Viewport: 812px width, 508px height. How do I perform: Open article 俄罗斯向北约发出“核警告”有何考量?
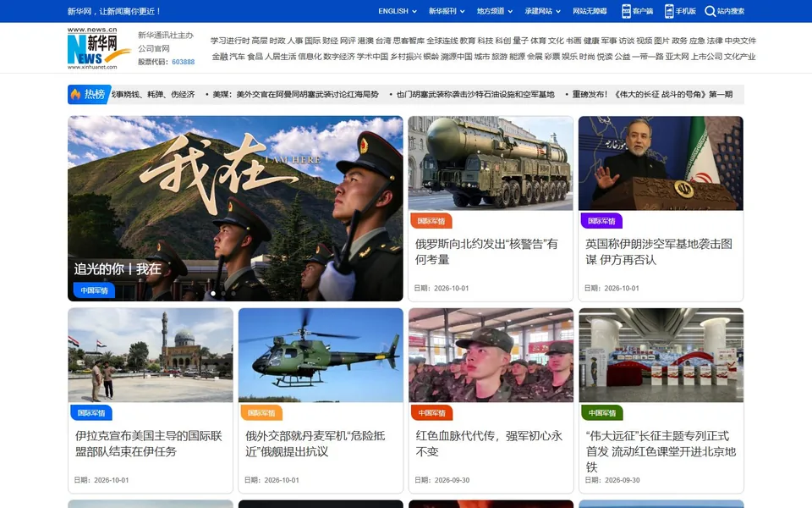coord(486,251)
